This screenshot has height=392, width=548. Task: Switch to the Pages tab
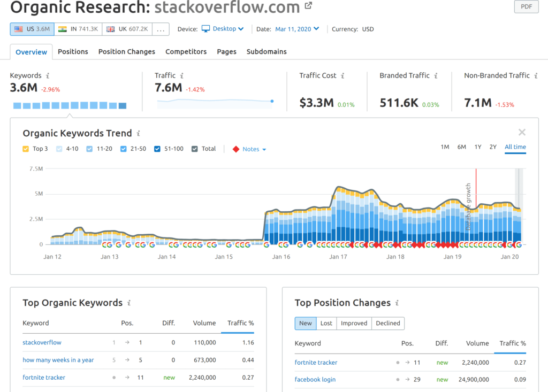pos(226,52)
